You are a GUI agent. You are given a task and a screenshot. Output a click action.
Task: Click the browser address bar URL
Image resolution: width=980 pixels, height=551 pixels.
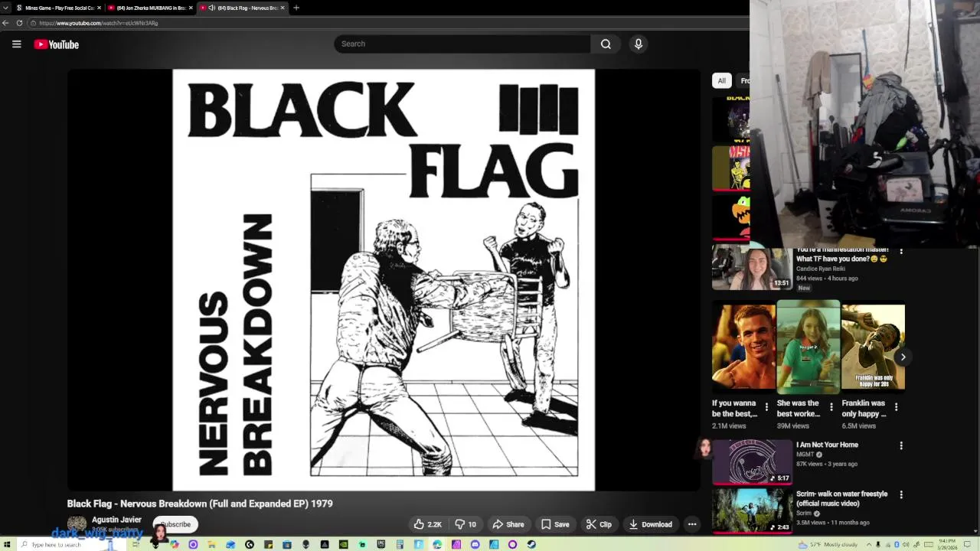click(x=98, y=23)
